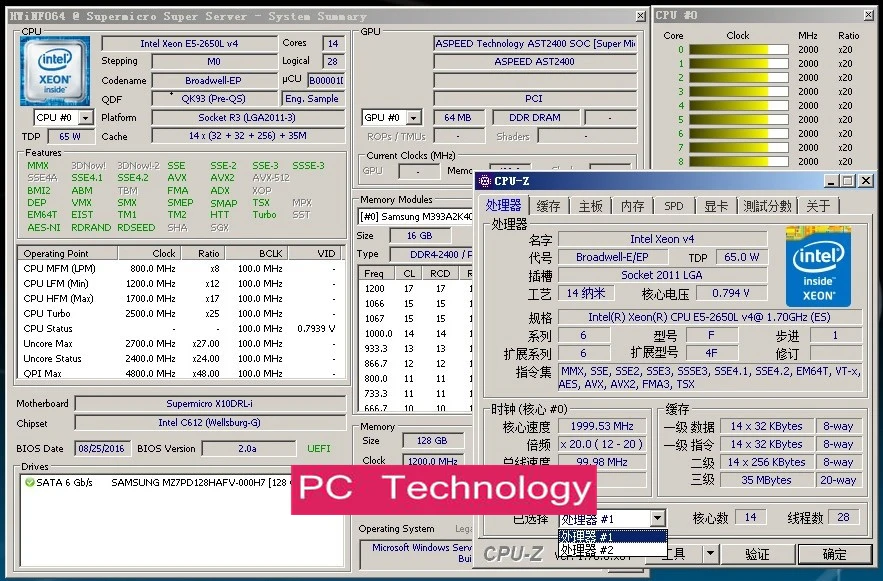Click the Socket 2011 LGA value
The width and height of the screenshot is (883, 581).
[662, 275]
